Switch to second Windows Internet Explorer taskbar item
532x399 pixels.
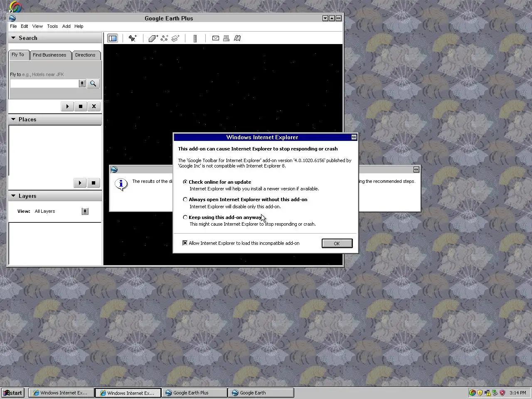coord(128,393)
